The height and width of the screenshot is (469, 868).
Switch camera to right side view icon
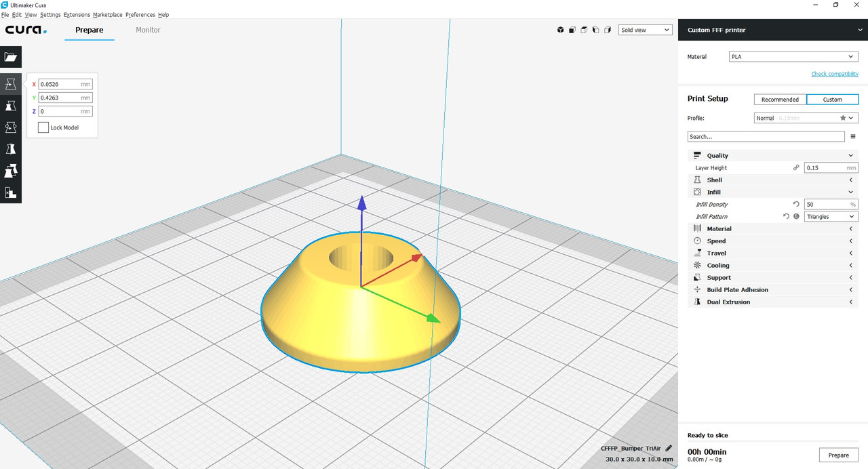coord(607,30)
